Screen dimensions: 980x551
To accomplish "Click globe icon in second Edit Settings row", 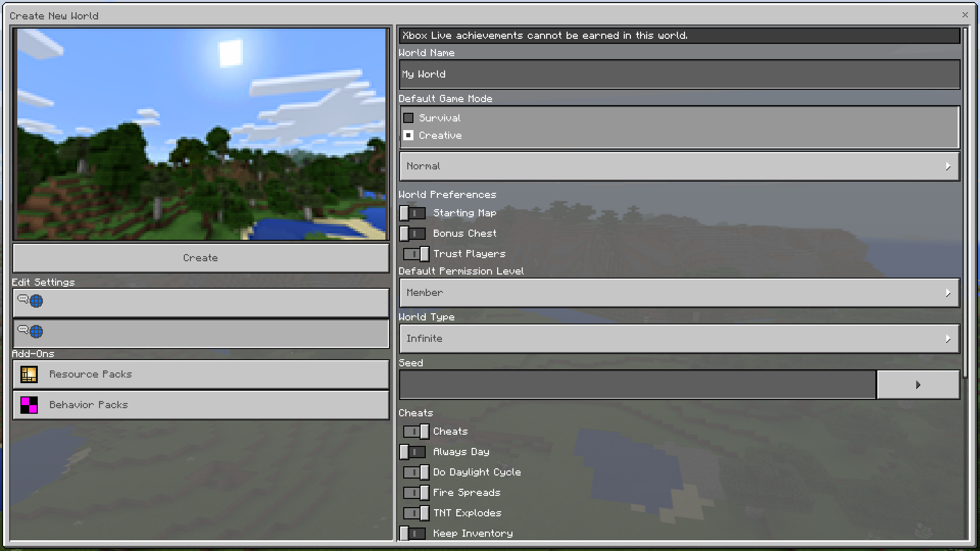I will [x=36, y=332].
